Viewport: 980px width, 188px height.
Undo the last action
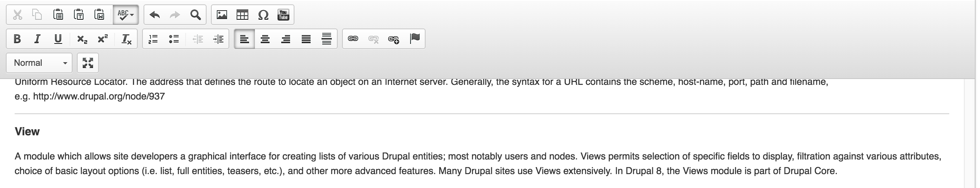[x=155, y=15]
